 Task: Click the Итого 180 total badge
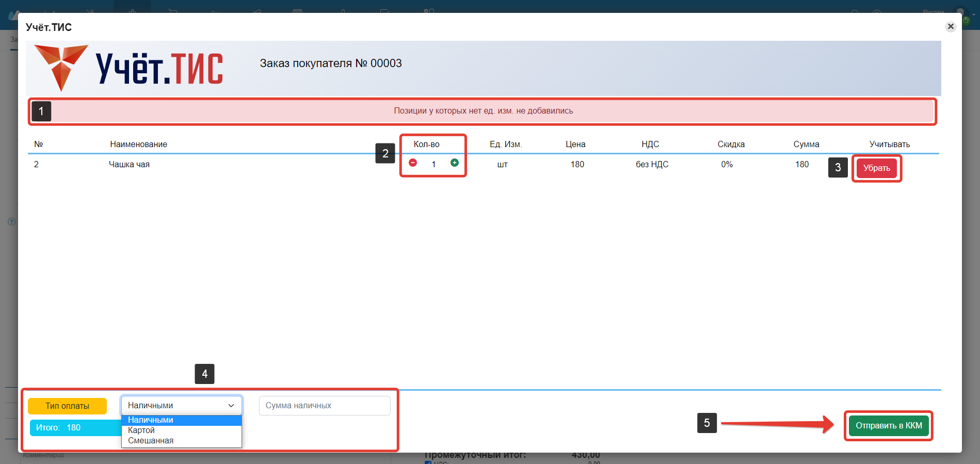75,428
